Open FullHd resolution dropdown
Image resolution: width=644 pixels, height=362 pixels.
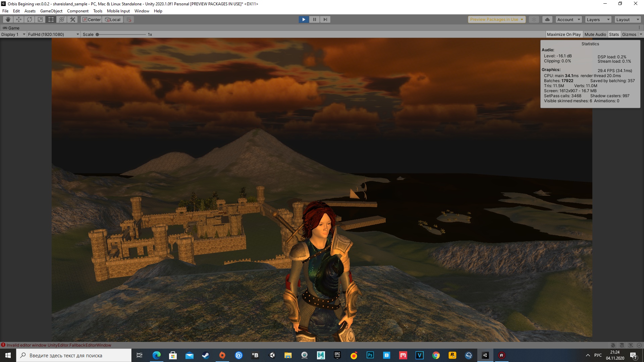[x=53, y=34]
